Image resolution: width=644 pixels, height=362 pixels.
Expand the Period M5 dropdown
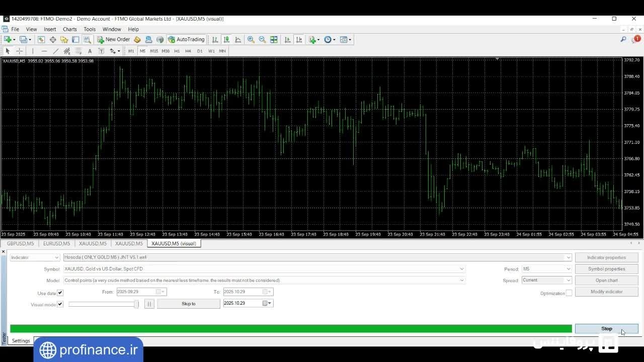pyautogui.click(x=569, y=269)
